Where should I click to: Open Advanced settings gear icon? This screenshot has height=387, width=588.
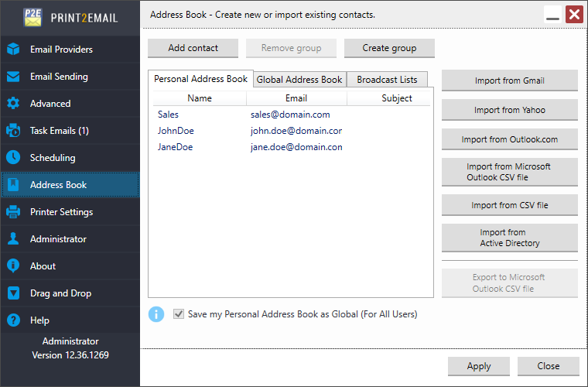(x=13, y=104)
